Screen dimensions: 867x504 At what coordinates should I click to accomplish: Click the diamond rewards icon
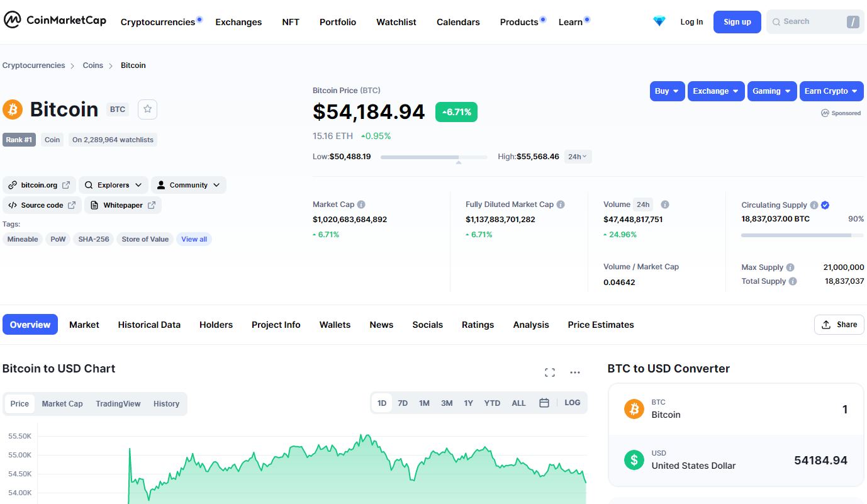[x=659, y=21]
